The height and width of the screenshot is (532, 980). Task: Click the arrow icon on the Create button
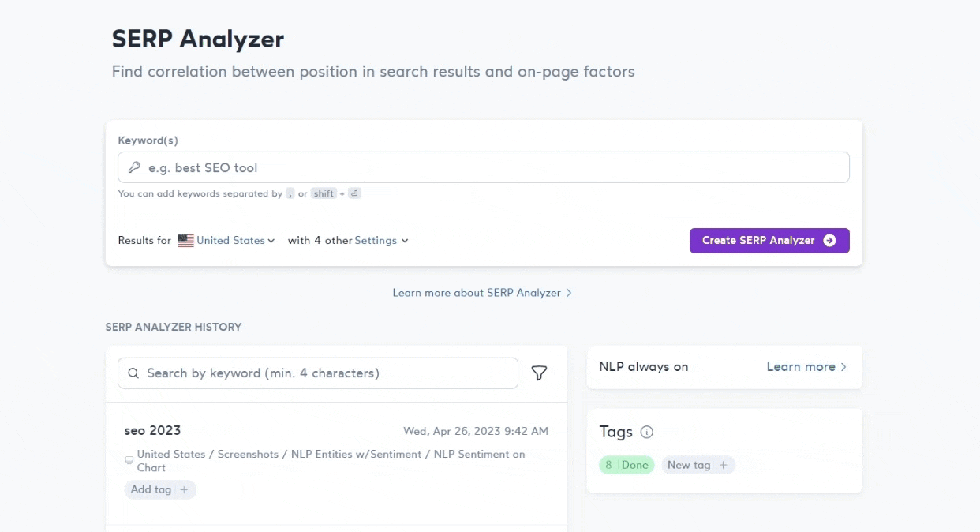coord(829,241)
